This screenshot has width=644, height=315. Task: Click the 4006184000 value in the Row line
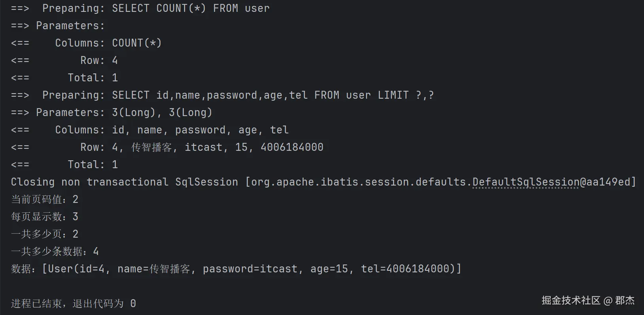click(x=292, y=147)
